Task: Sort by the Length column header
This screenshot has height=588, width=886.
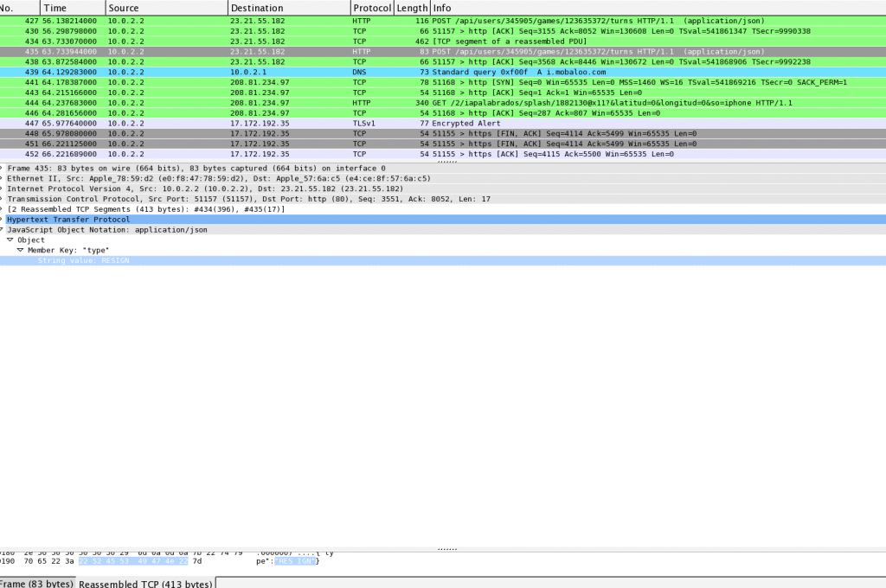Action: (x=412, y=8)
